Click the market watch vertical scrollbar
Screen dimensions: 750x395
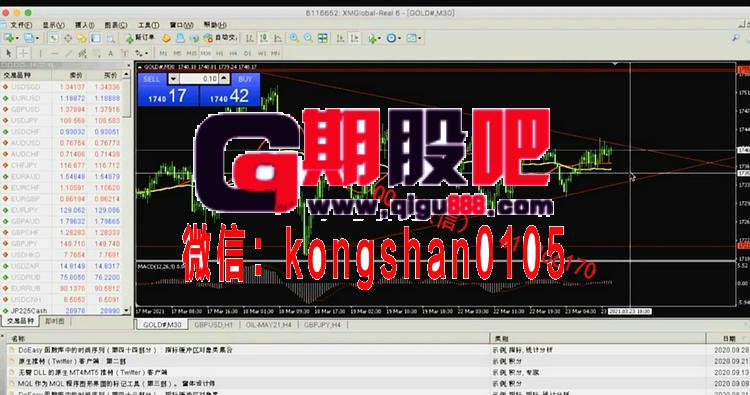click(126, 191)
